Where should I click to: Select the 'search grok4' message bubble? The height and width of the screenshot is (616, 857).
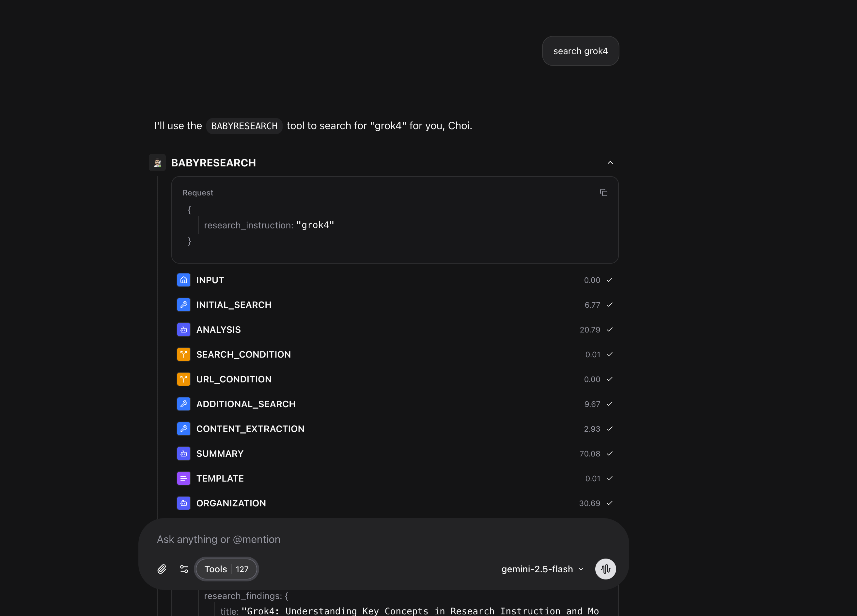tap(580, 51)
